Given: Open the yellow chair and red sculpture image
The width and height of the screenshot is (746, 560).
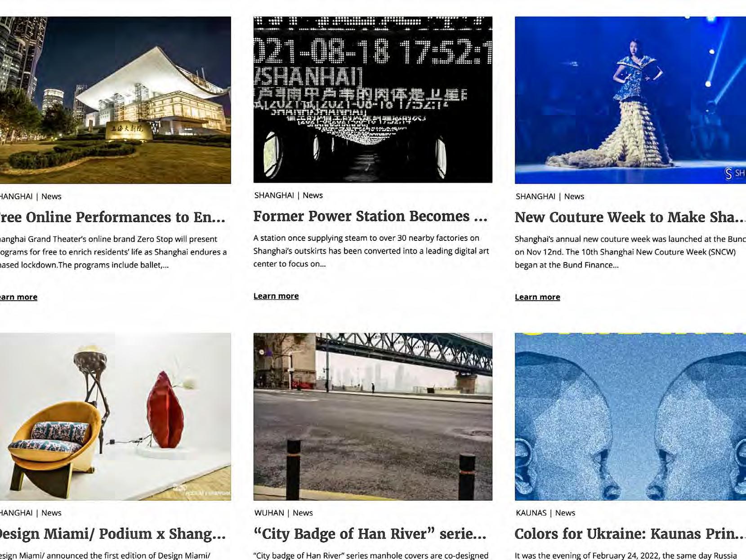Looking at the screenshot, I should click(x=115, y=416).
